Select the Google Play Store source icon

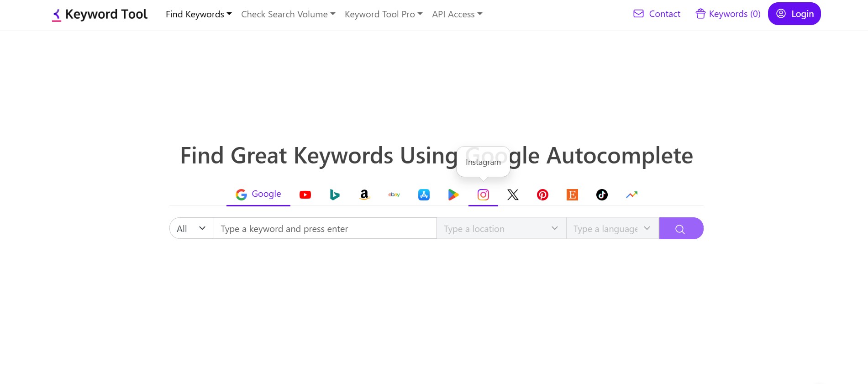(453, 195)
